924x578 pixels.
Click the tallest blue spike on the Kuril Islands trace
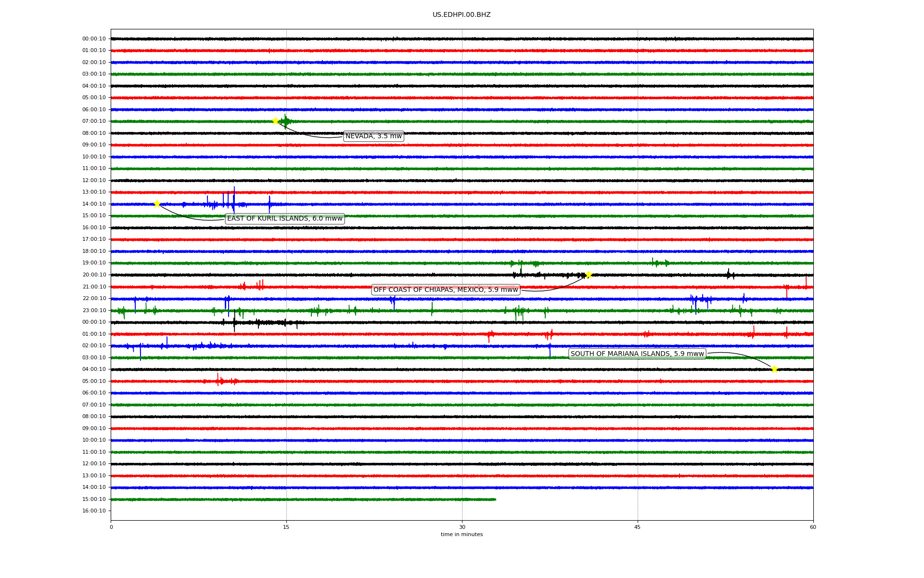click(234, 199)
